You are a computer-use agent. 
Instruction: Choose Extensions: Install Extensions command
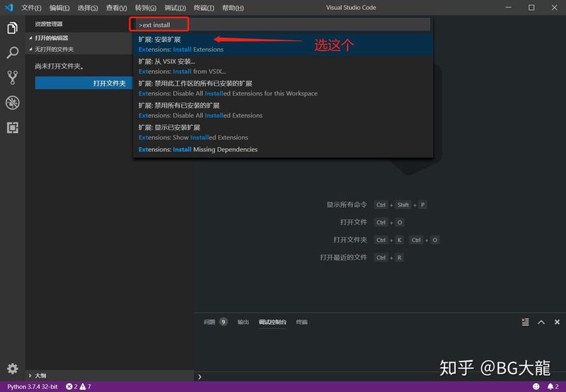point(283,45)
